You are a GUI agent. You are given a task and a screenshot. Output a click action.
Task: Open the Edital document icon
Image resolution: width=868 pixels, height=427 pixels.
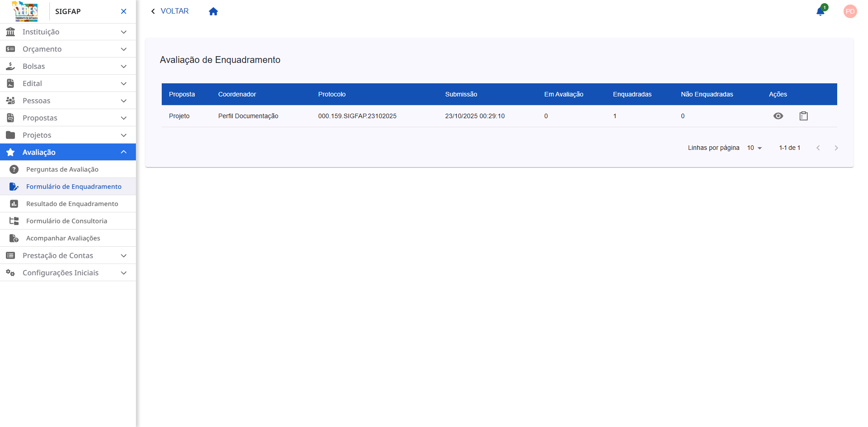pyautogui.click(x=10, y=83)
